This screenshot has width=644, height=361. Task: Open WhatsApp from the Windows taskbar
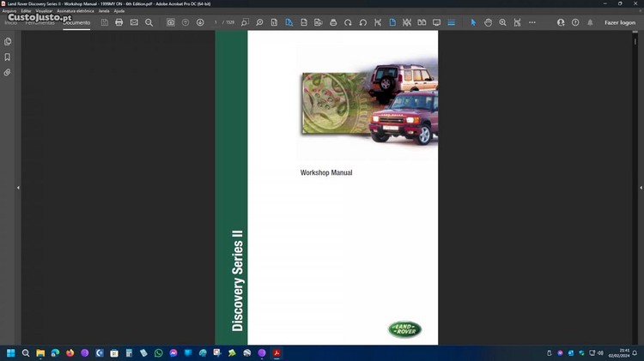click(158, 352)
